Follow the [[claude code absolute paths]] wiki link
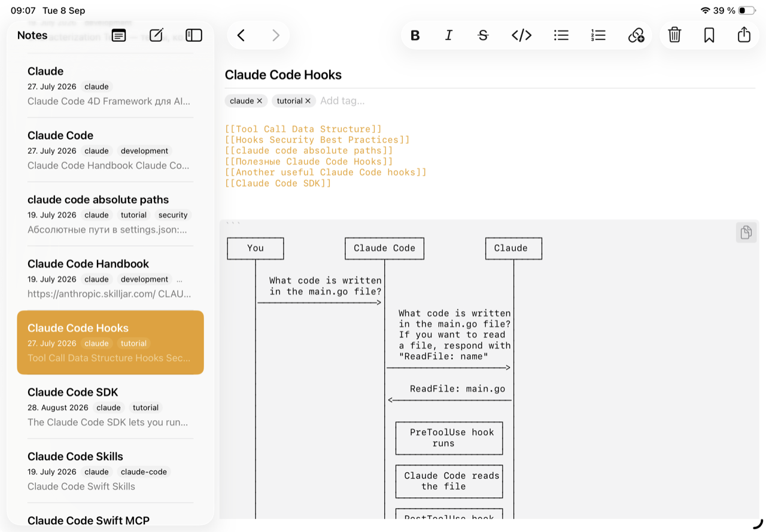The width and height of the screenshot is (766, 532). (309, 151)
